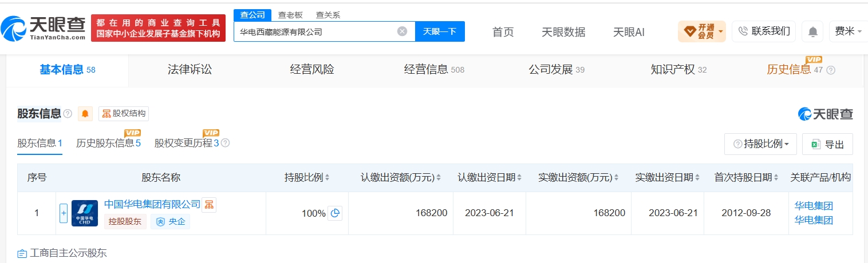Click the company name search input field

tap(316, 31)
